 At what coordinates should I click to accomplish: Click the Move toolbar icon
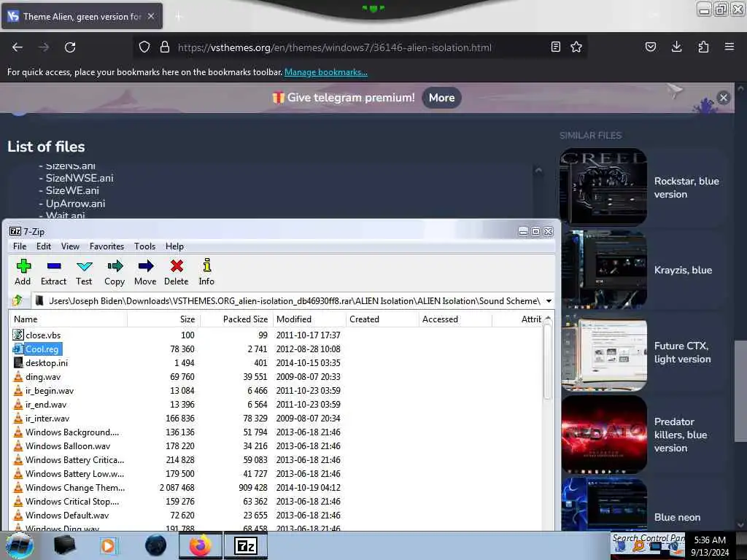click(145, 273)
